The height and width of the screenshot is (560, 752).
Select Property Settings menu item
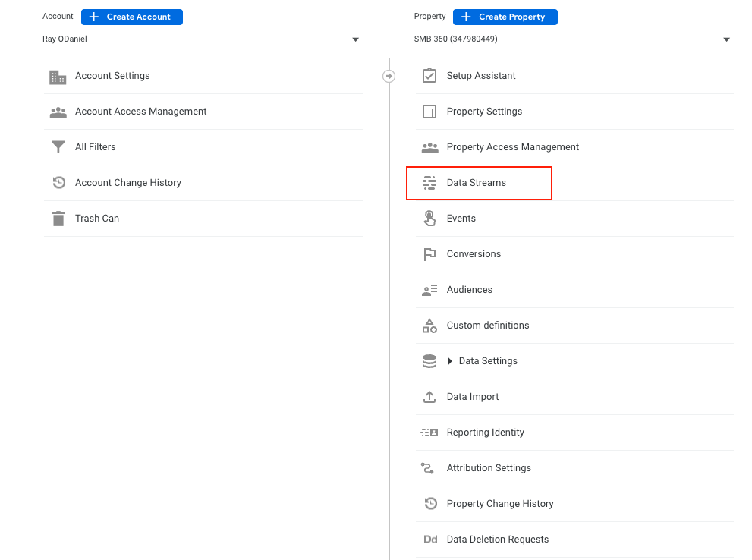tap(484, 112)
